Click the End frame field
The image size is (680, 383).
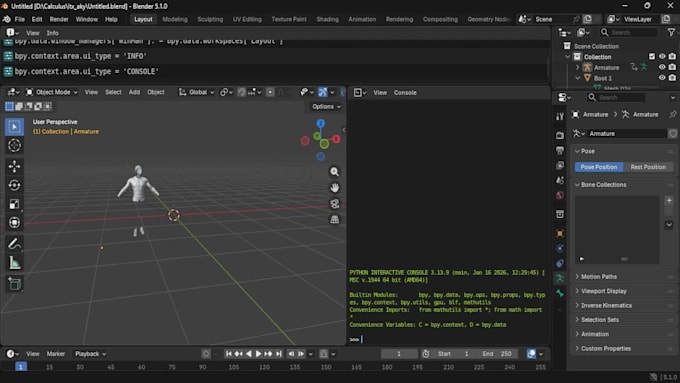pos(497,354)
